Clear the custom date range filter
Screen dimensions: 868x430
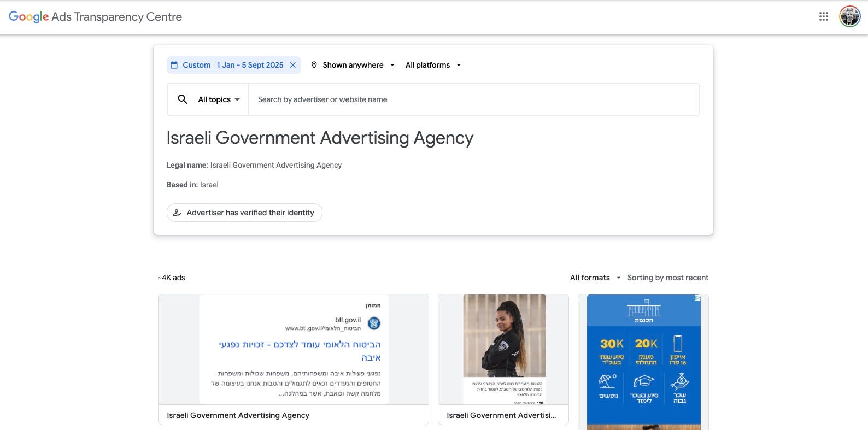coord(293,65)
